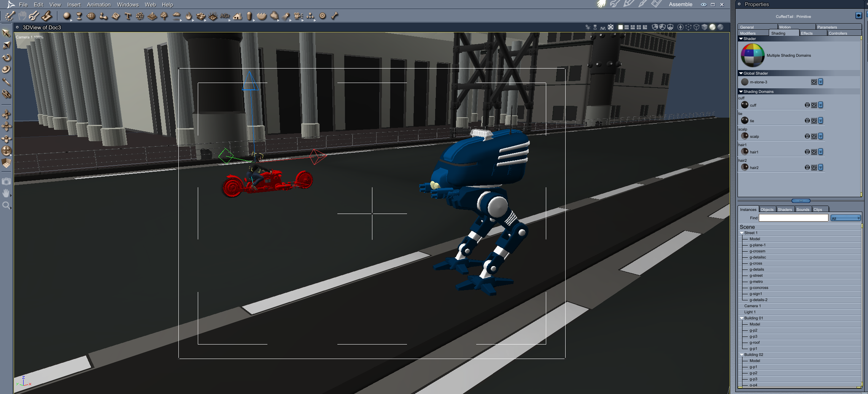
Task: Open the Animation menu
Action: [99, 5]
